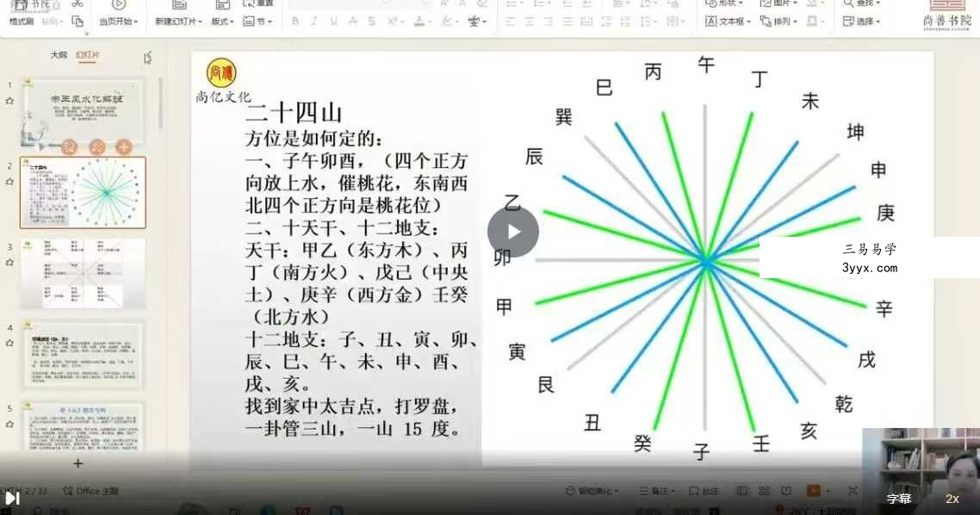Click 批注 comments in status bar
980x515 pixels.
[x=703, y=491]
